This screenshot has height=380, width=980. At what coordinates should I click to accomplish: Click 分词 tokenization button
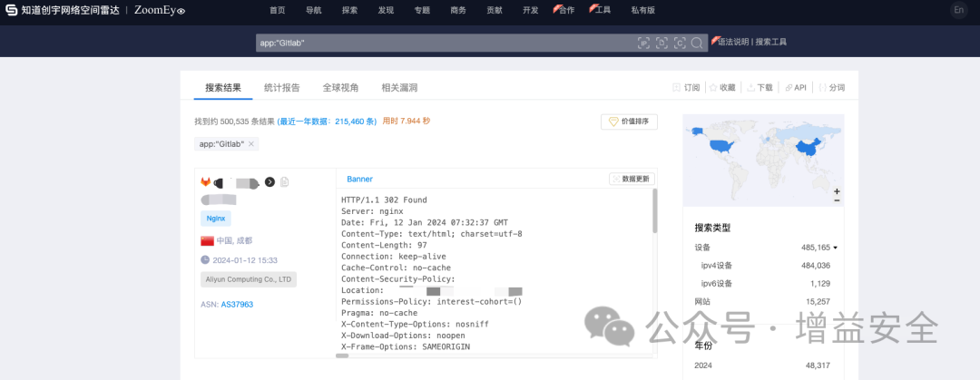[x=831, y=87]
